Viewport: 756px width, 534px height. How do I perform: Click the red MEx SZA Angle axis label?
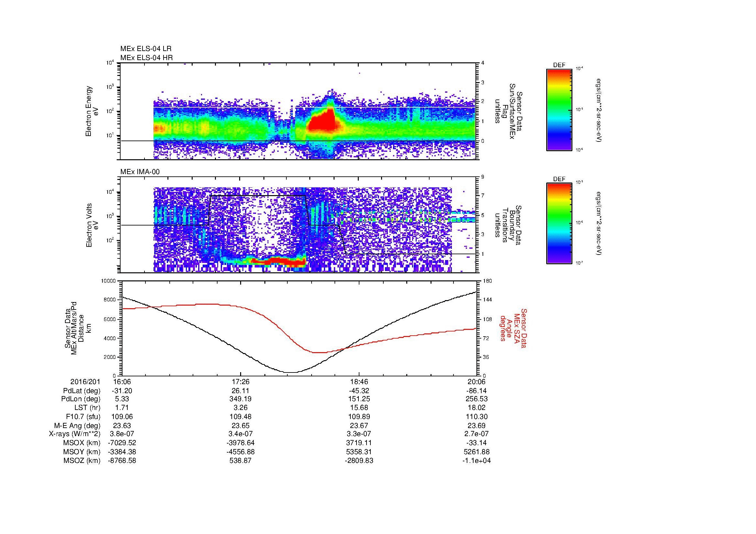(x=514, y=329)
